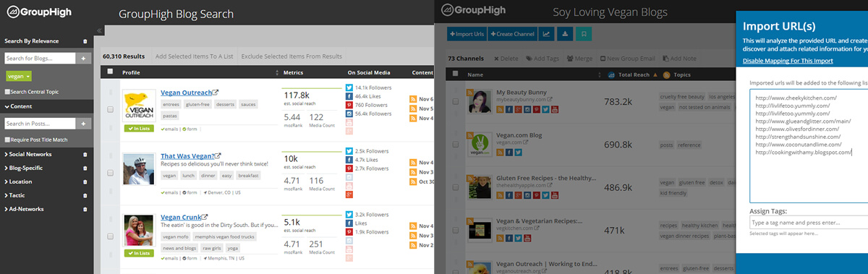The image size is (868, 274).
Task: Click the trash icon next to Tactic
Action: (85, 195)
